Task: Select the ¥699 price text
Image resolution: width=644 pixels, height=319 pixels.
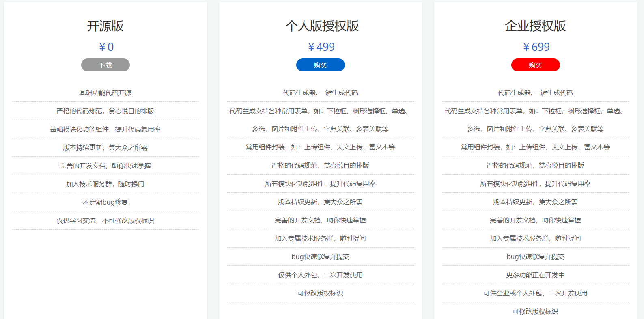Action: 536,47
